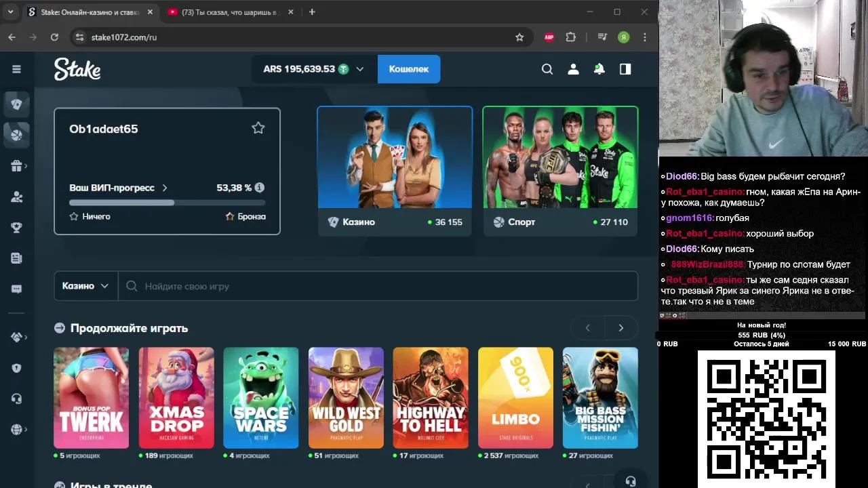The width and height of the screenshot is (868, 488).
Task: Open the language globe icon in sidebar
Action: (x=16, y=430)
